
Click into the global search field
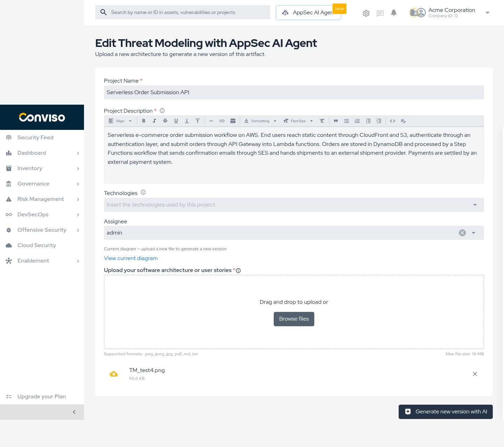(x=183, y=12)
